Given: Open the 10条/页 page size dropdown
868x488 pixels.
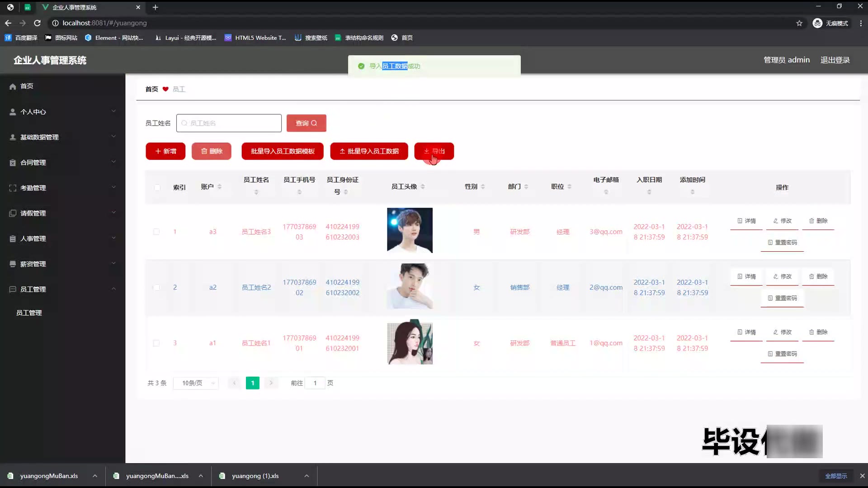Looking at the screenshot, I should tap(196, 383).
